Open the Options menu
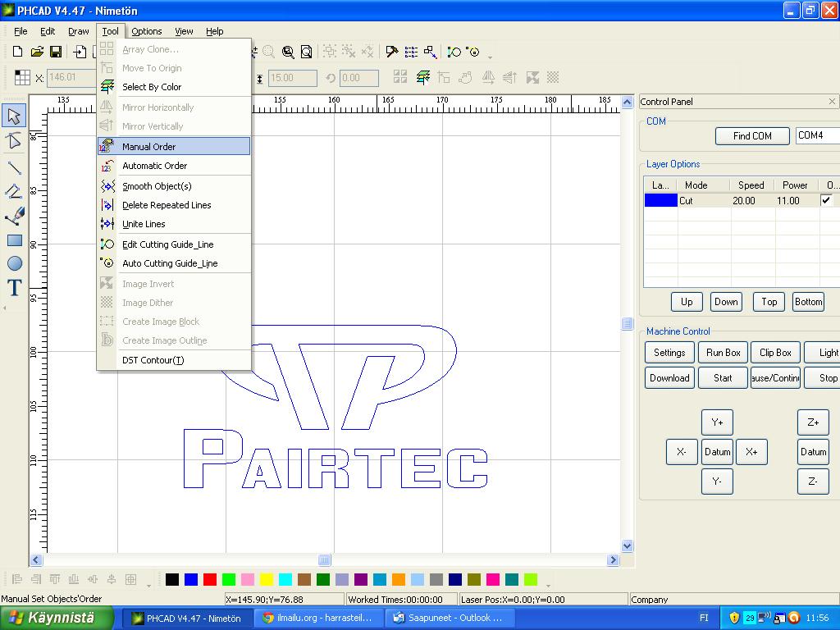The height and width of the screenshot is (630, 840). coord(147,31)
